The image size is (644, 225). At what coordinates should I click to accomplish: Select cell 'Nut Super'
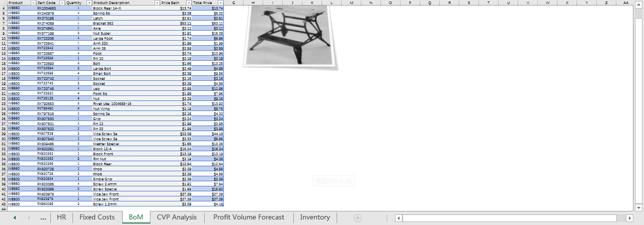(x=126, y=33)
